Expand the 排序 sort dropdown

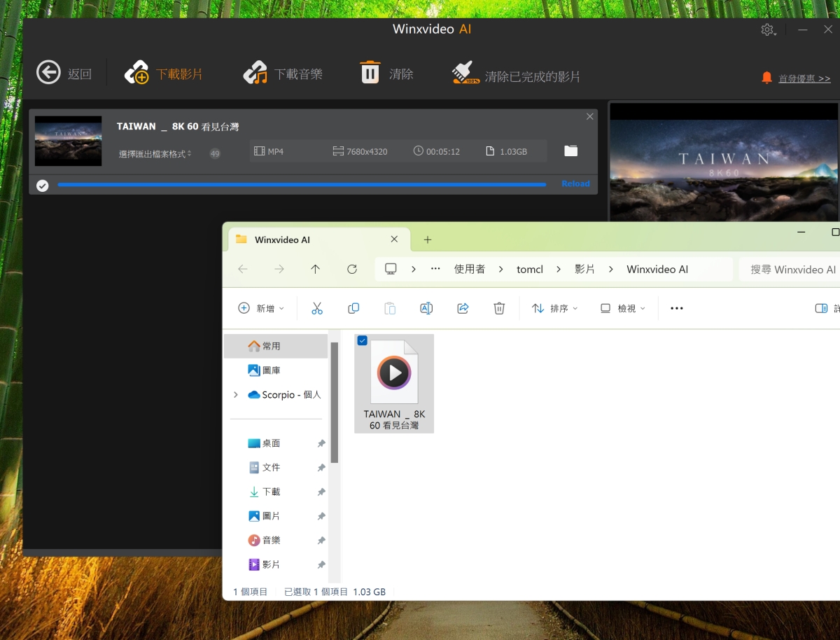[555, 308]
